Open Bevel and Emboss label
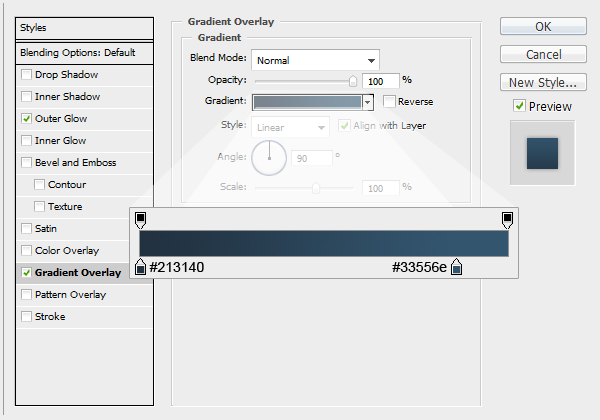Screen dimensions: 600x420 (x=75, y=163)
